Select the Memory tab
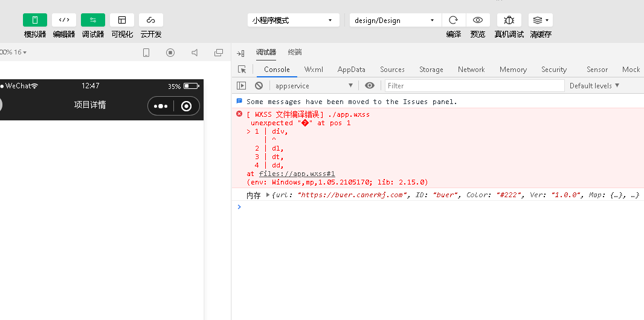Screen dimensions: 644x320 tap(513, 70)
